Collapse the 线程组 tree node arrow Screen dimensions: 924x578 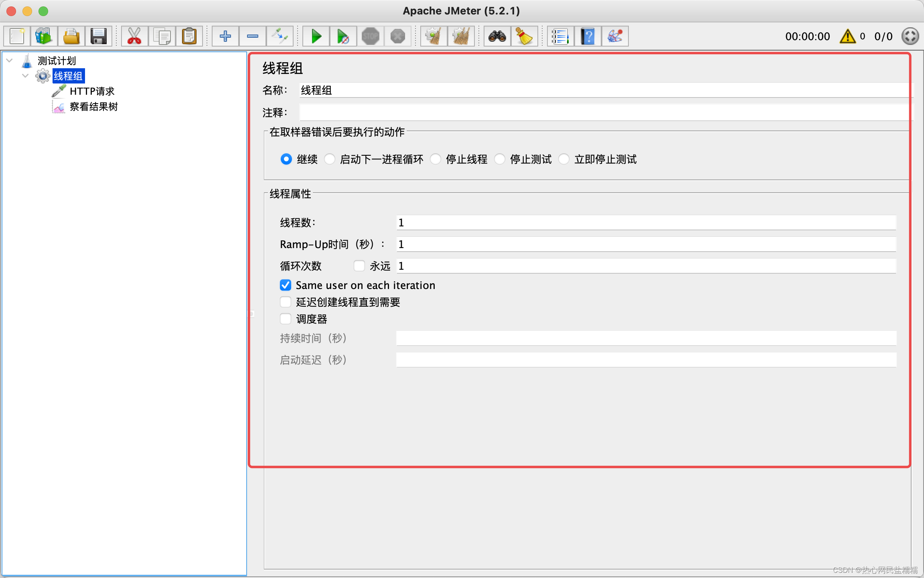(x=26, y=76)
